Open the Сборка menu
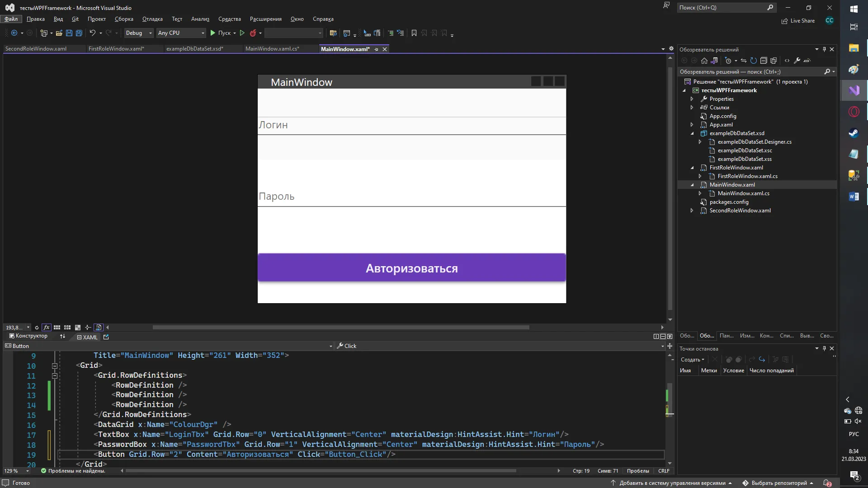The height and width of the screenshot is (488, 868). [x=124, y=19]
